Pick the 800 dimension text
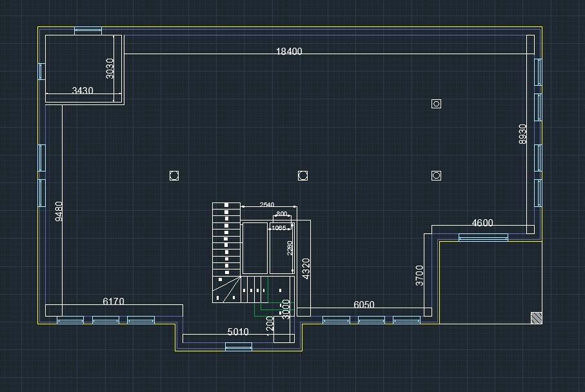 pyautogui.click(x=282, y=213)
